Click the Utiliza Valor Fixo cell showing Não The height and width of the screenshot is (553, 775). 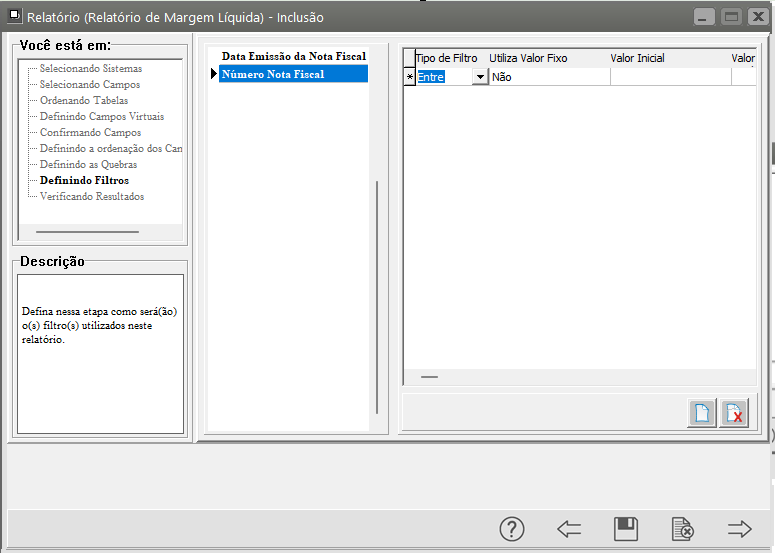547,77
